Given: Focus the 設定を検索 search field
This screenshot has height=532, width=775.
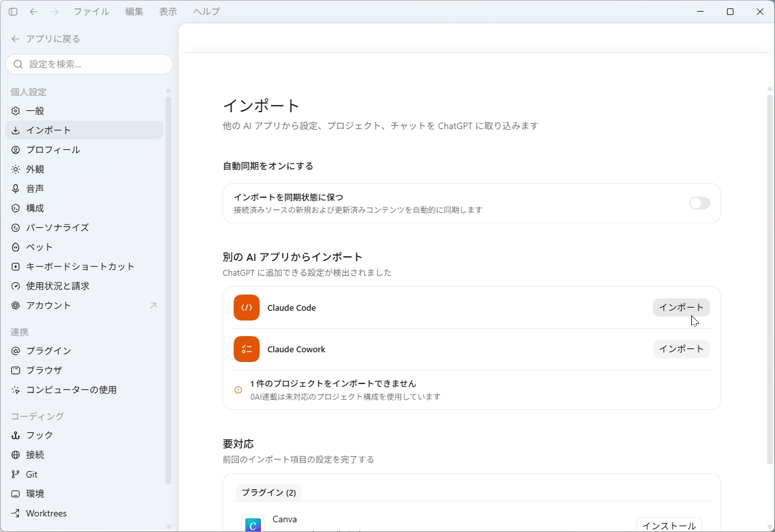Looking at the screenshot, I should [89, 64].
